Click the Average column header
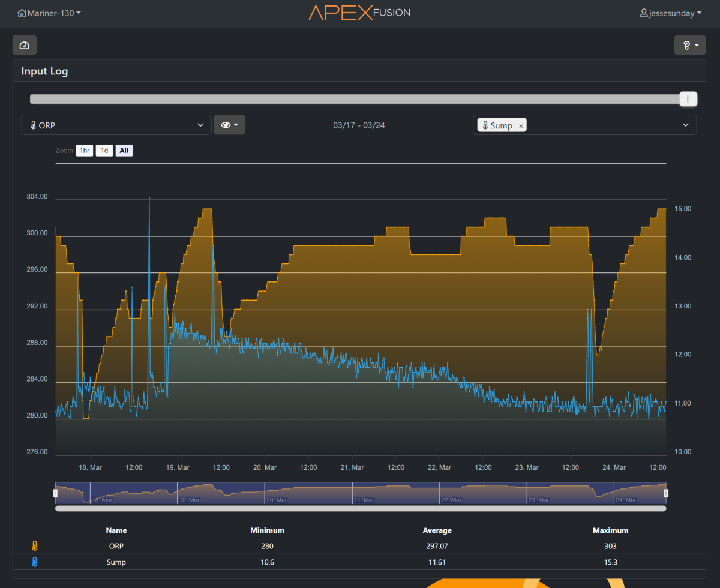Screen dimensions: 720x588 436,530
